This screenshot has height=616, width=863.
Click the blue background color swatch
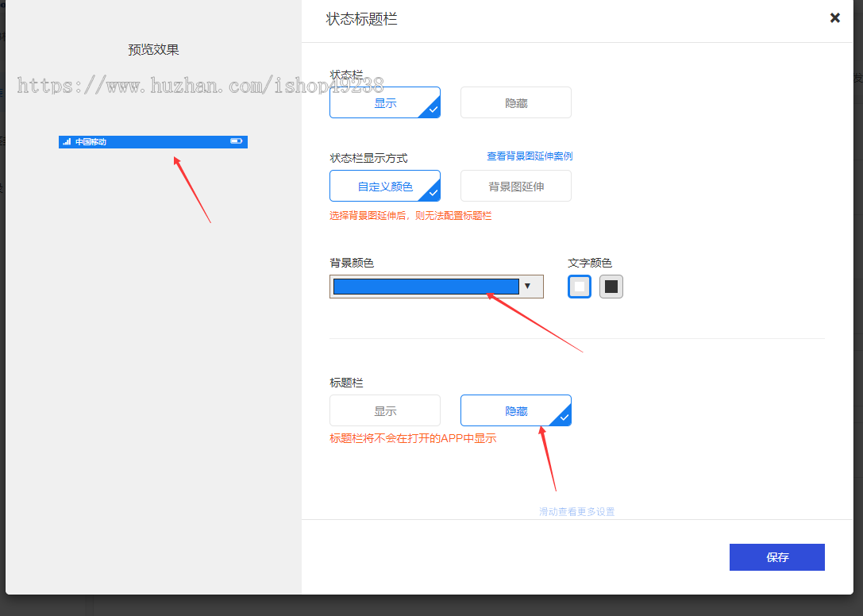tap(426, 287)
